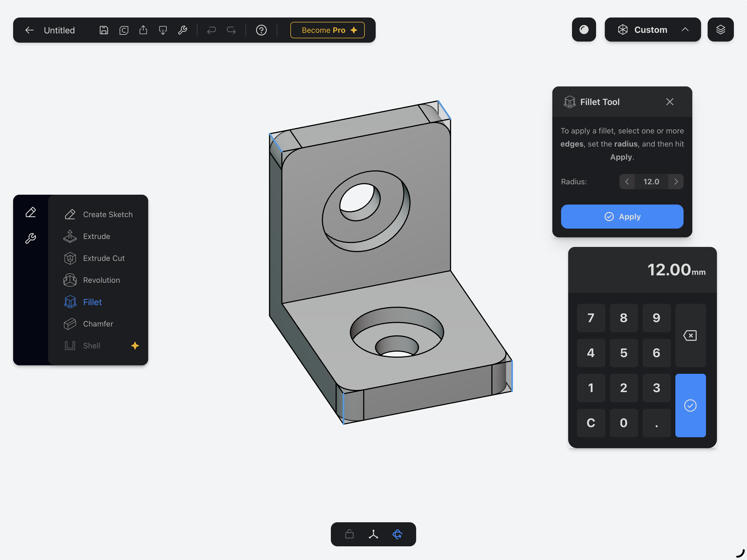Select Create Sketch from the menu

pos(107,214)
